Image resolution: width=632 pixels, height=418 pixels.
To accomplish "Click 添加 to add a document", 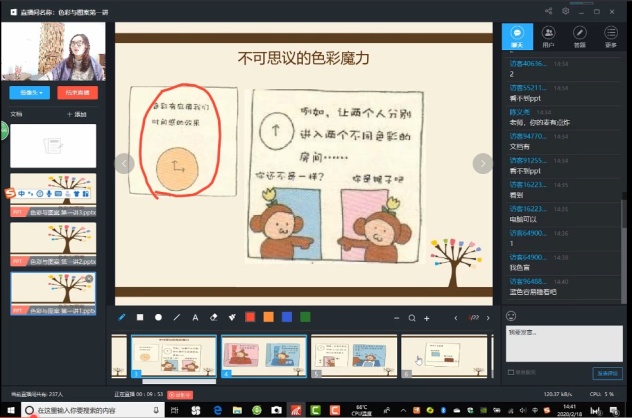I will click(76, 114).
